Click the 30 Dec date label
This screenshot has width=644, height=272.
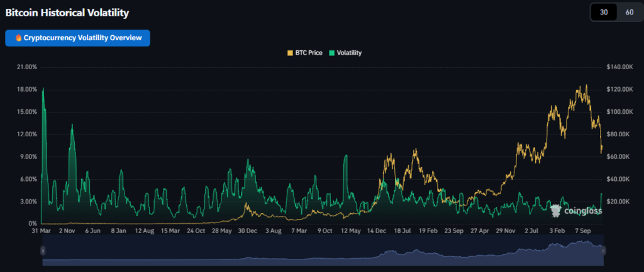(246, 231)
